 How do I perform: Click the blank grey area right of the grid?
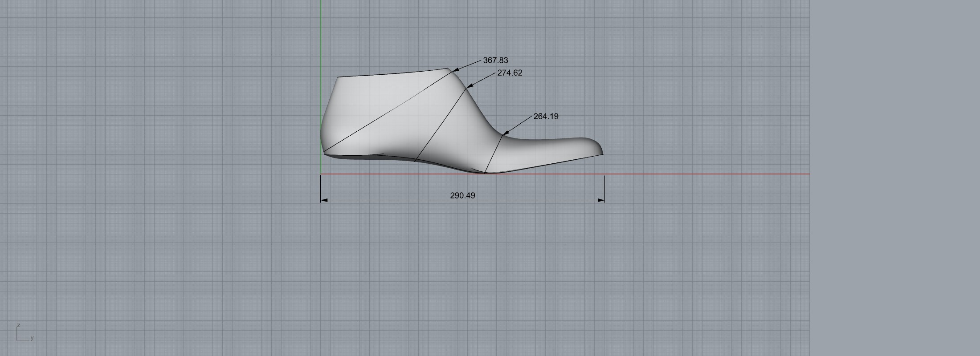pos(891,178)
